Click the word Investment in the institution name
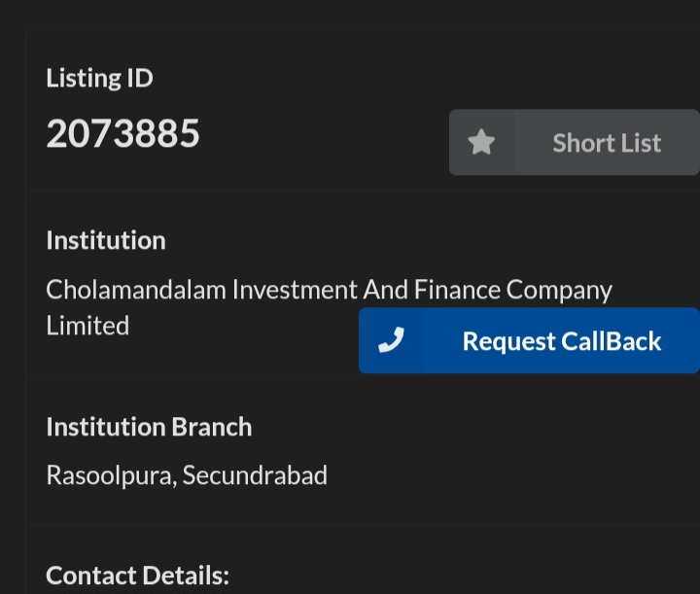Image resolution: width=700 pixels, height=594 pixels. coord(295,290)
